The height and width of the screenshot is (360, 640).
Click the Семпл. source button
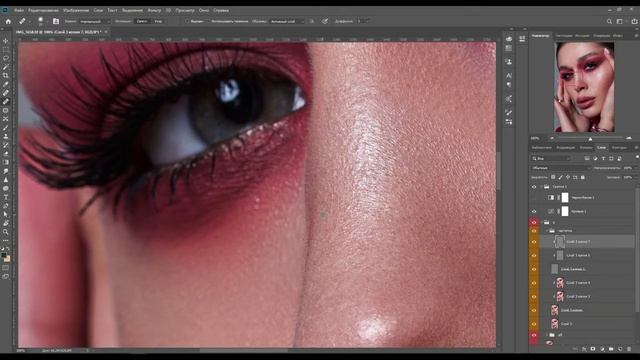pos(142,21)
